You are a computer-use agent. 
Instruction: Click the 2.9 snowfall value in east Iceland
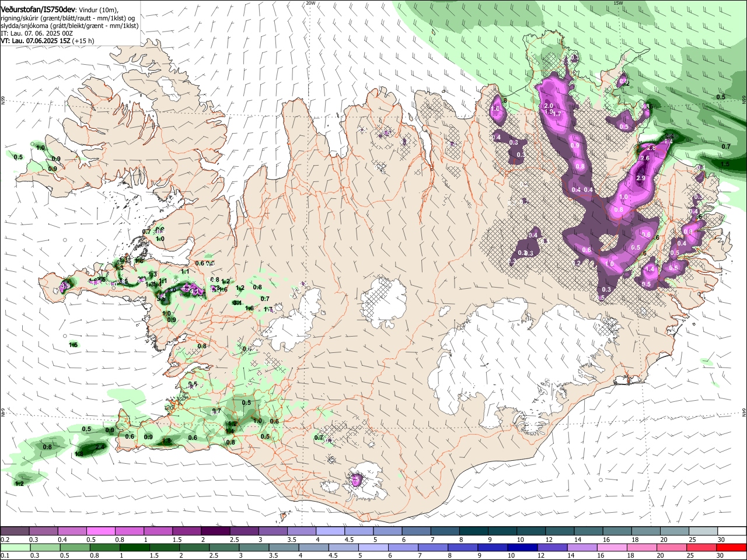pyautogui.click(x=640, y=178)
